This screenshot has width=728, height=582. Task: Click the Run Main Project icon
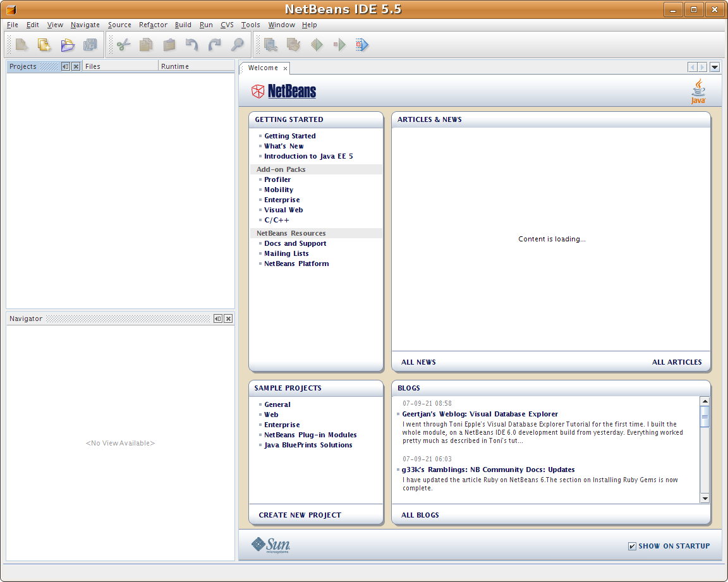tap(317, 45)
